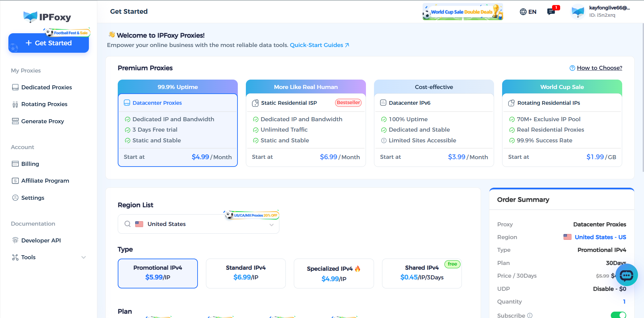This screenshot has height=318, width=644.
Task: Click the Datacenter IPv6 card icon
Action: click(383, 103)
